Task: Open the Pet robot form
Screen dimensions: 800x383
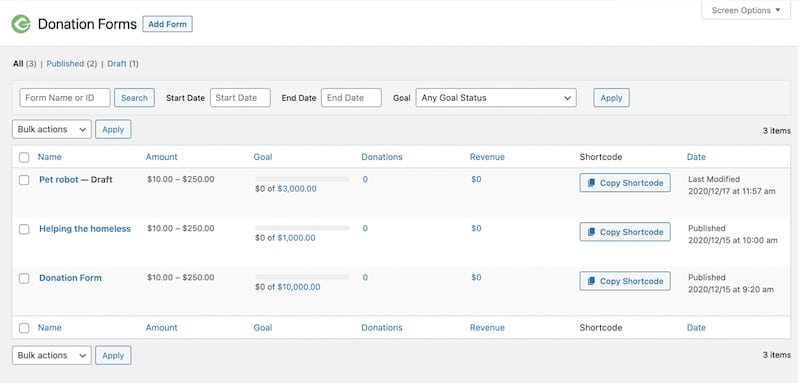Action: coord(59,180)
